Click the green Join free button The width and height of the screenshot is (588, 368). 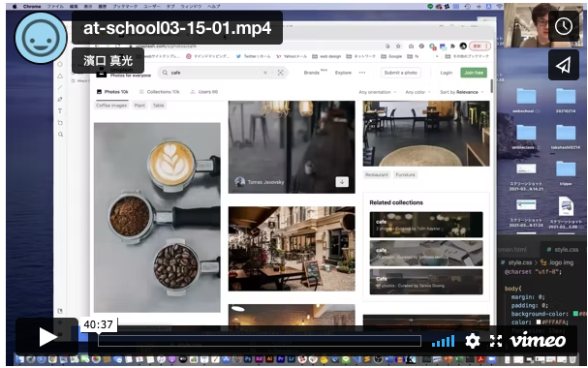pos(474,73)
